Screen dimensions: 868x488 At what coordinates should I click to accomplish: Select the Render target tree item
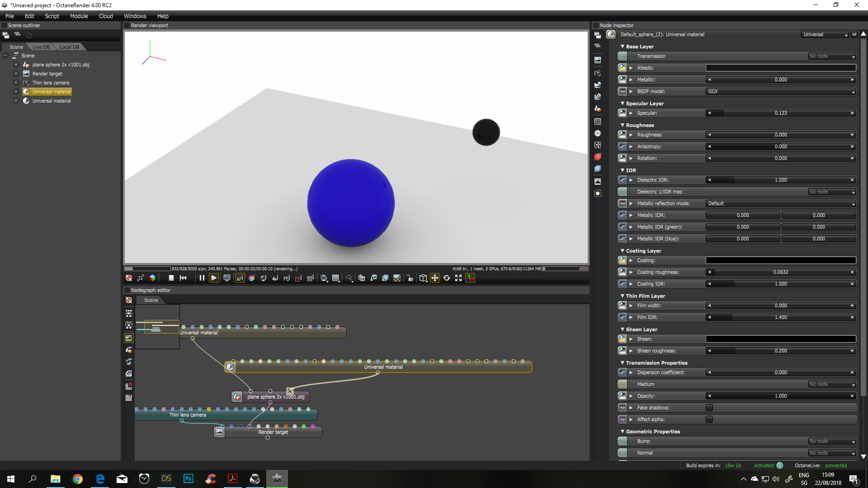[x=47, y=74]
